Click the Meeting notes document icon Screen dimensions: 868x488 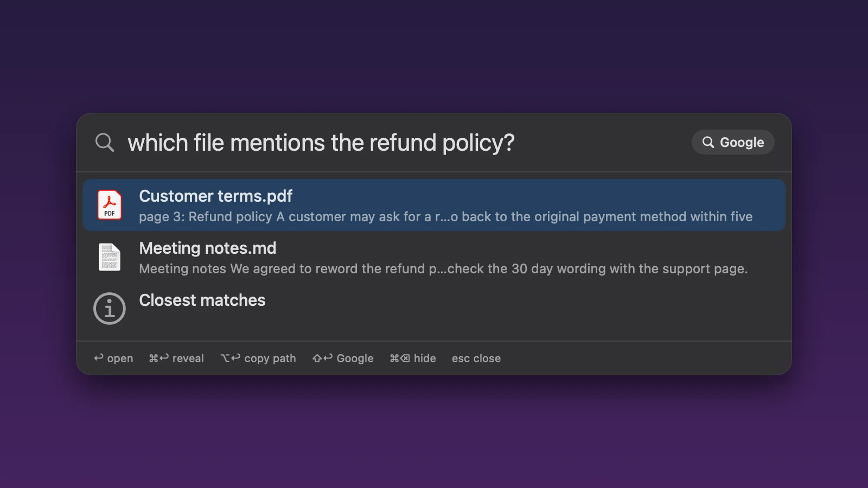tap(110, 257)
